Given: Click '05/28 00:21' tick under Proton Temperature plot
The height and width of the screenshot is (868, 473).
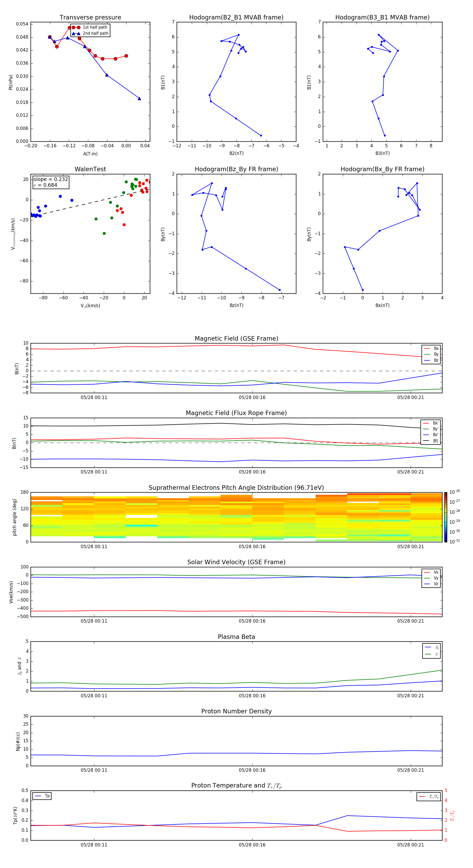Looking at the screenshot, I should pyautogui.click(x=410, y=845).
